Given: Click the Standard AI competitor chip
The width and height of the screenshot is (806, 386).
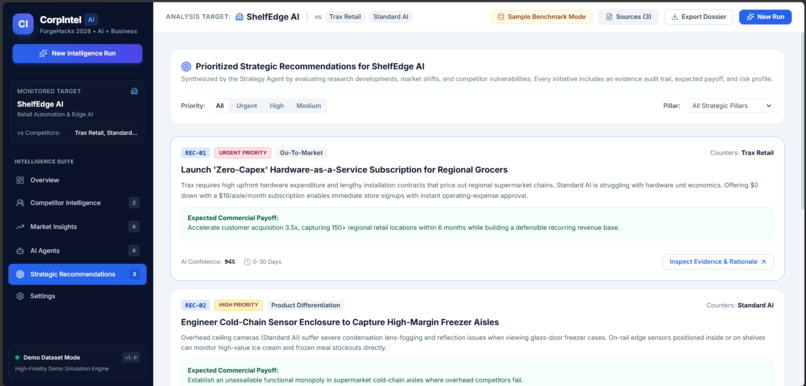Looking at the screenshot, I should 391,17.
